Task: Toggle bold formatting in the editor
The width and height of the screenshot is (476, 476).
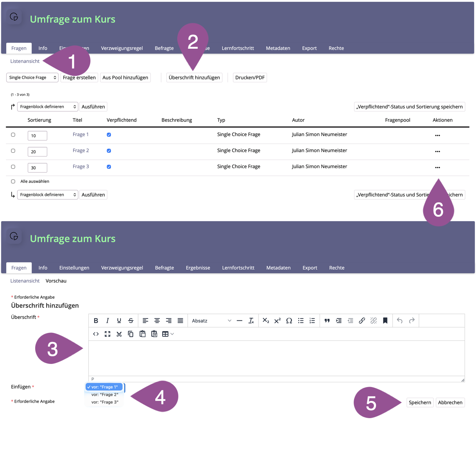Action: click(96, 321)
